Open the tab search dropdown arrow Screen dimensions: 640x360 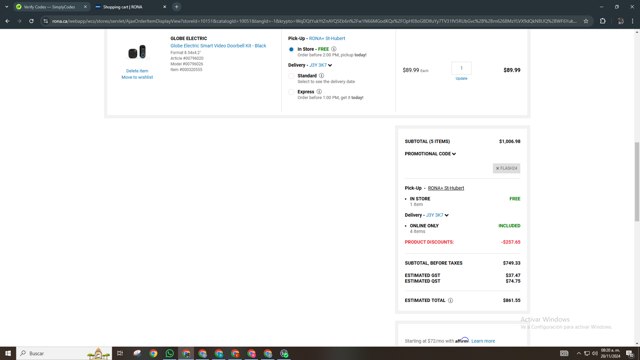coord(7,7)
